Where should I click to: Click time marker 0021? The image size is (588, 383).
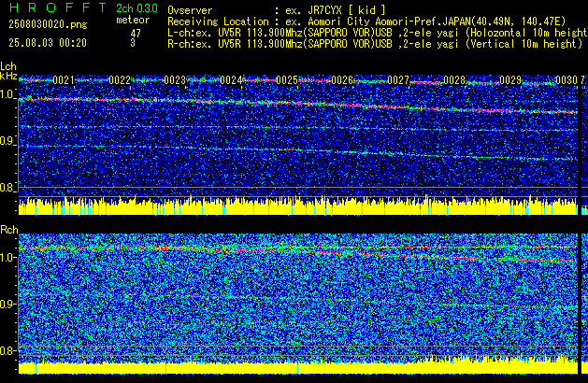click(64, 80)
